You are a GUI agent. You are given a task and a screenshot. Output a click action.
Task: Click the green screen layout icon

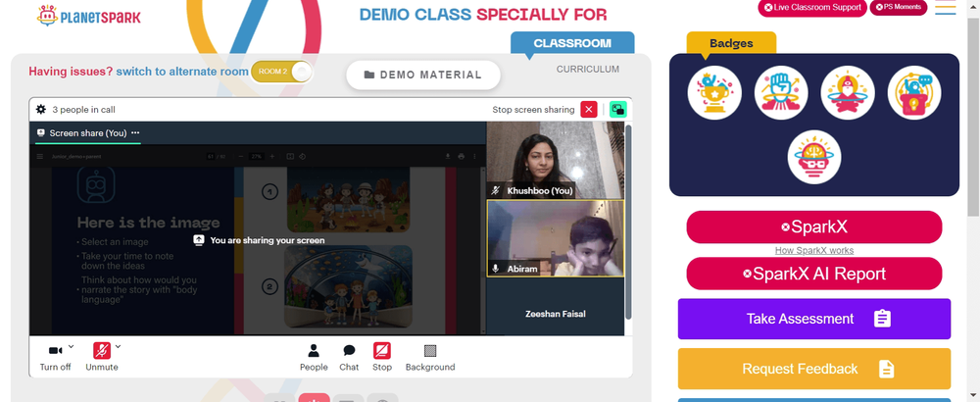click(618, 110)
